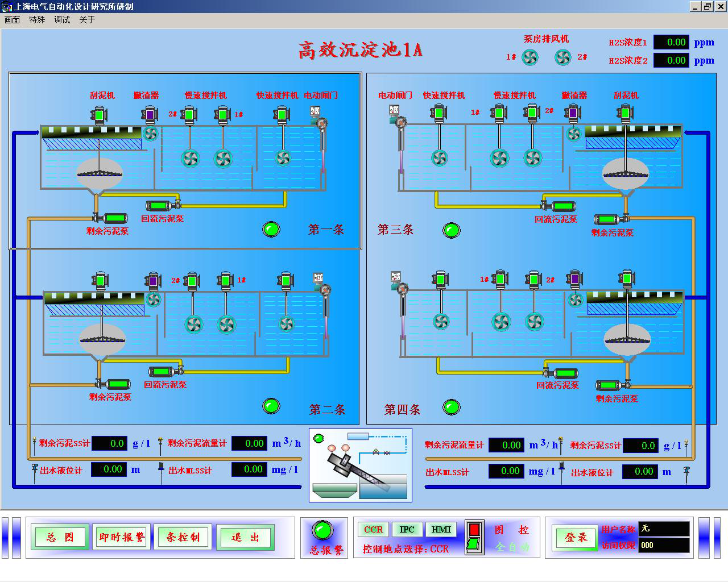728x582 pixels.
Task: Click pump room exhaust fan 1#
Action: (530, 57)
